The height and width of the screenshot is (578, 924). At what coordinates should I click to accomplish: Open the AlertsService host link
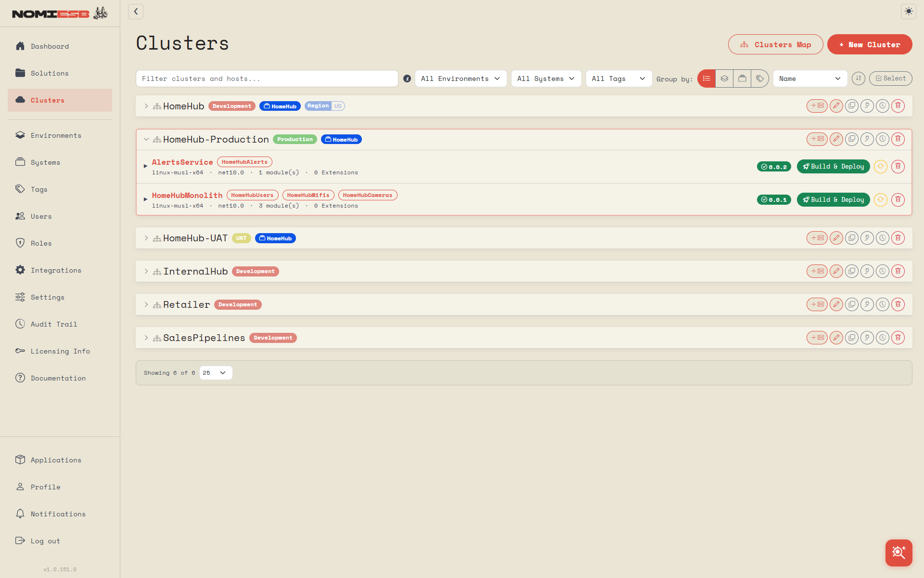182,162
